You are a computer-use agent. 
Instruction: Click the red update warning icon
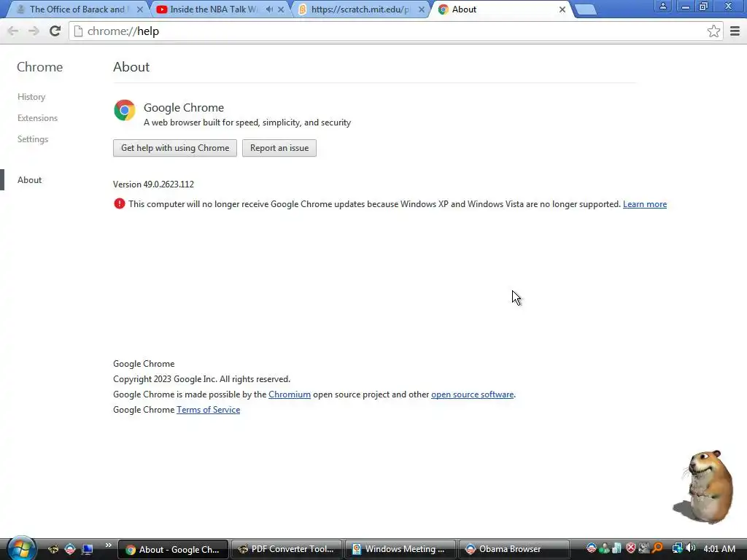click(x=119, y=204)
